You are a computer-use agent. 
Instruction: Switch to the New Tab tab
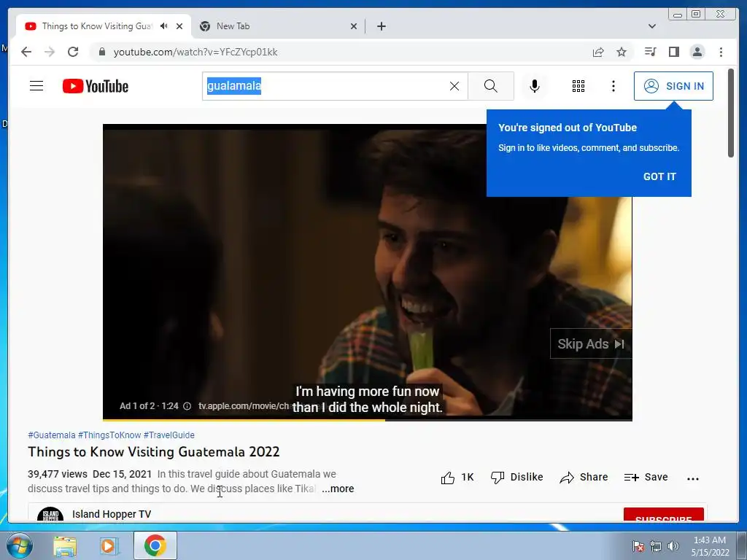click(278, 26)
